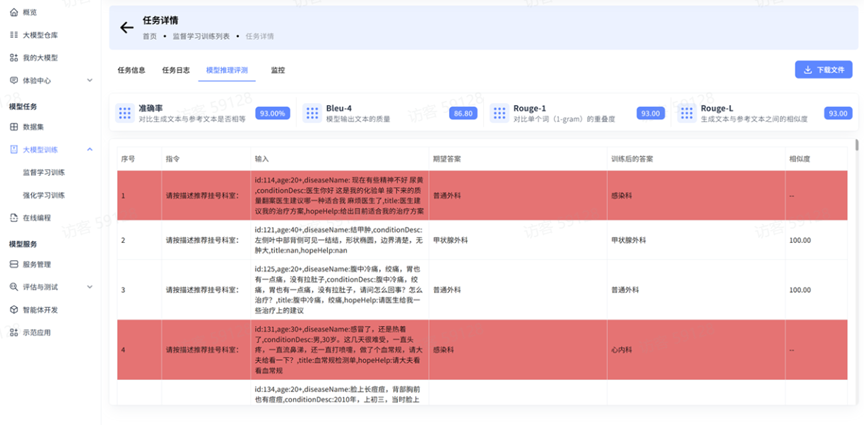This screenshot has width=864, height=425.
Task: Click the 概览 home icon in the sidebar
Action: (x=14, y=12)
